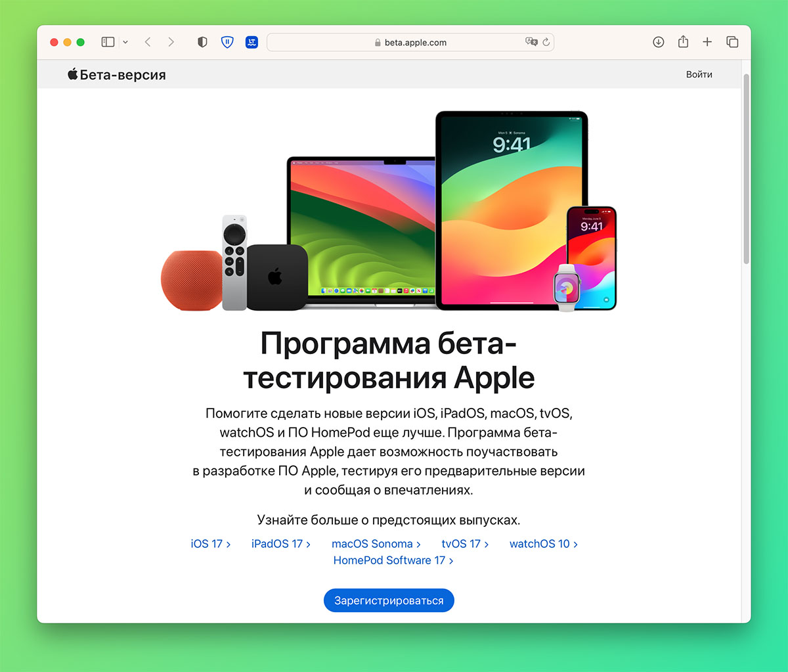Open the privacy report shield icon
This screenshot has height=672, width=788.
202,42
